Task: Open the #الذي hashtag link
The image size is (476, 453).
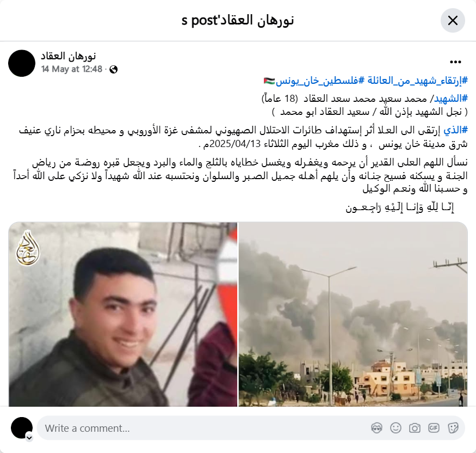Action: [x=455, y=130]
